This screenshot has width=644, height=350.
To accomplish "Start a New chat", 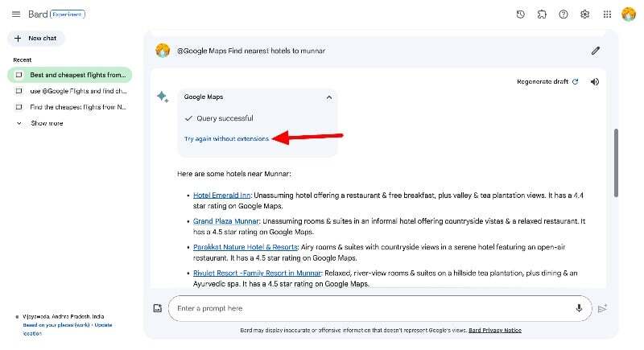I will click(x=35, y=38).
